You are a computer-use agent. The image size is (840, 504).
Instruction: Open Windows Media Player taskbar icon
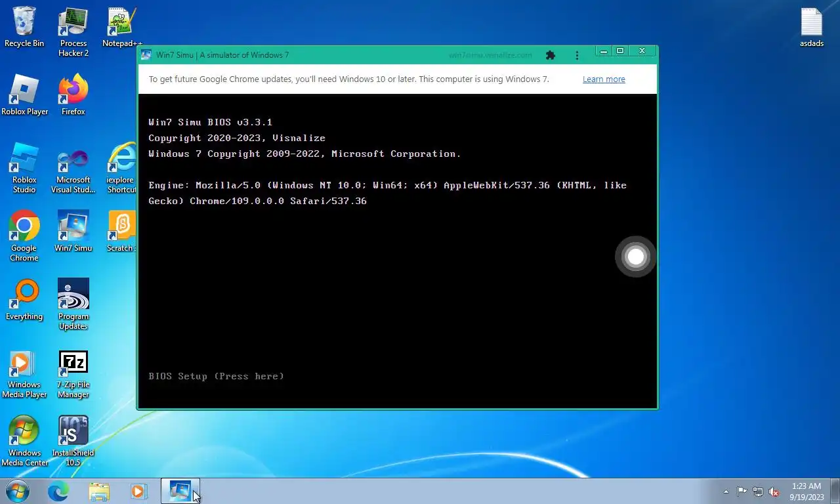click(138, 491)
